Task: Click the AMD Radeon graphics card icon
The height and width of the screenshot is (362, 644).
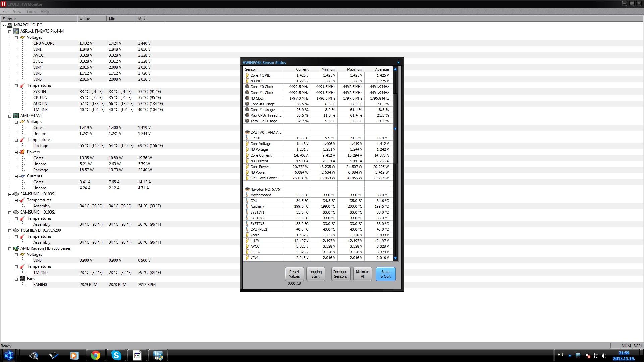Action: 16,248
